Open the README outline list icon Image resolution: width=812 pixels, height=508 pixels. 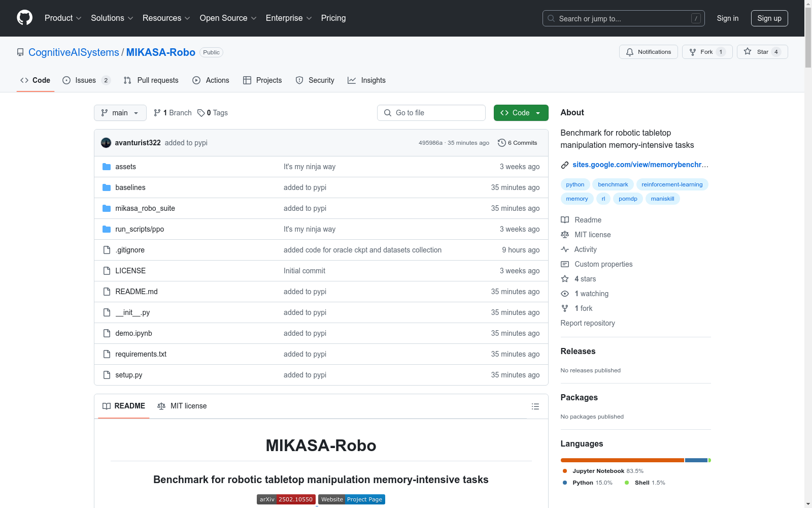pos(535,406)
